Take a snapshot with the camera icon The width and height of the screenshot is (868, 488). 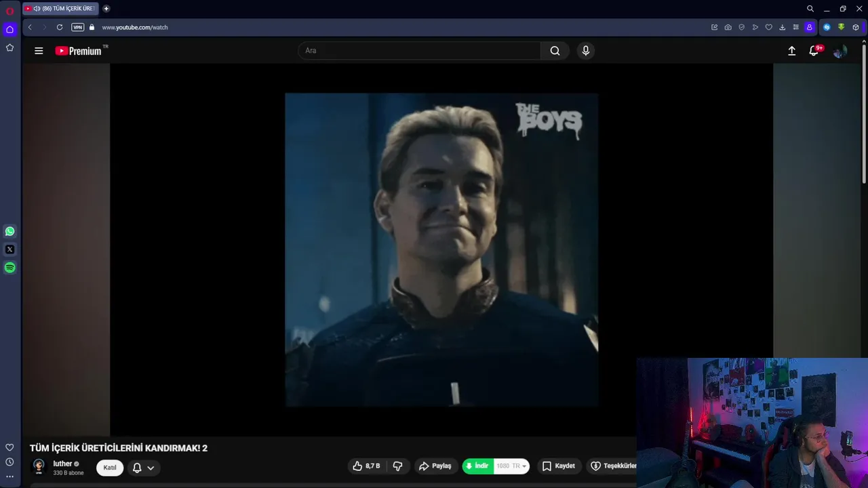(728, 27)
